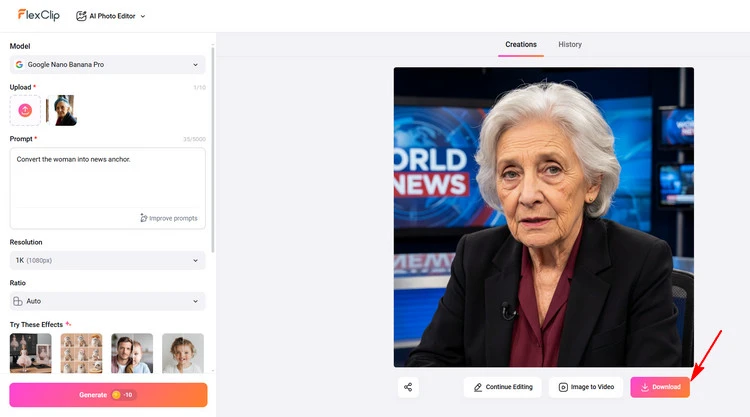Click Continue Editing button
The height and width of the screenshot is (417, 750).
tap(503, 387)
